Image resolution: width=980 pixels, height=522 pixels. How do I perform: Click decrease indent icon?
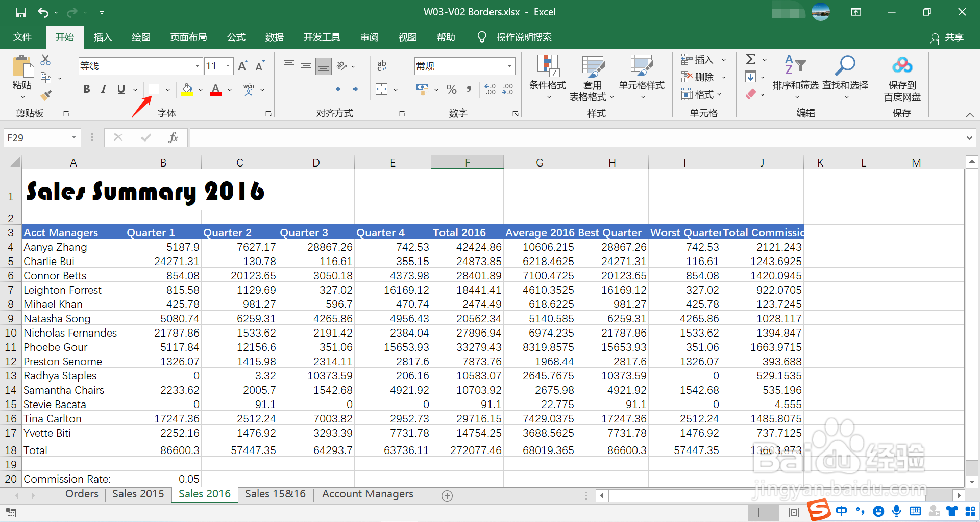341,89
